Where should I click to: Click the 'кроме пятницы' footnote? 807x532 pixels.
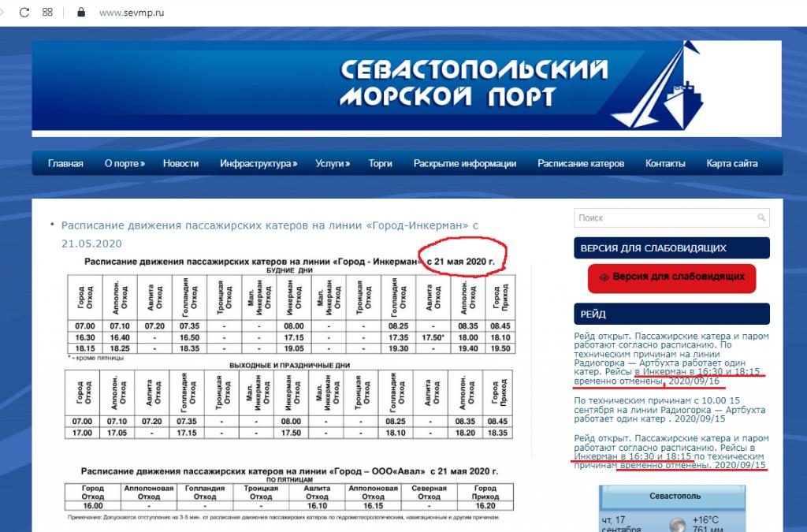[95, 358]
